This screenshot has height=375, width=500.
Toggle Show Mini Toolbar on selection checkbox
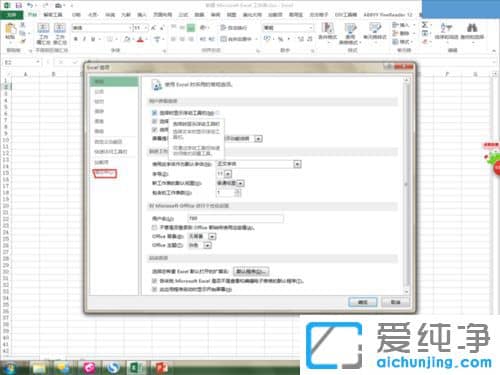pyautogui.click(x=154, y=113)
